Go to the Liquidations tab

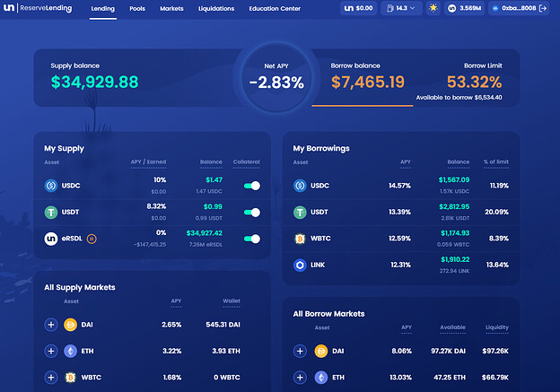coord(216,9)
